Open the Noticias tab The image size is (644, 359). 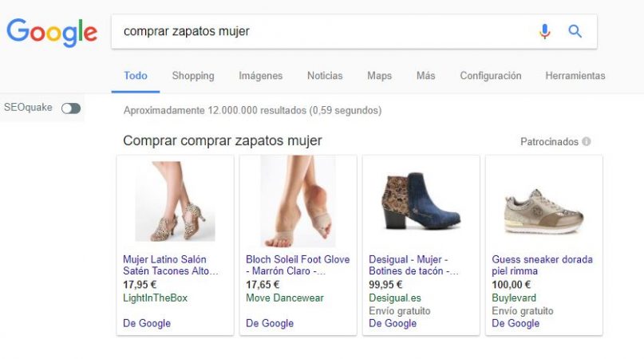pyautogui.click(x=325, y=76)
